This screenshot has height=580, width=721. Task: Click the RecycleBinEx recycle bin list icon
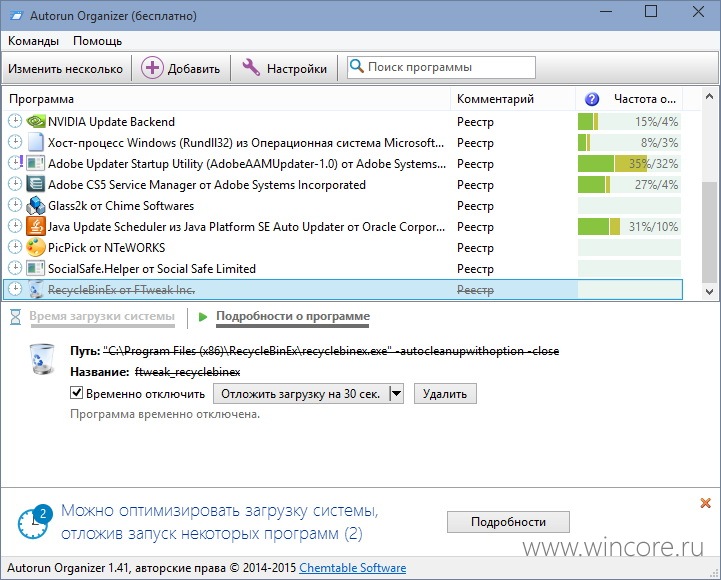click(35, 289)
